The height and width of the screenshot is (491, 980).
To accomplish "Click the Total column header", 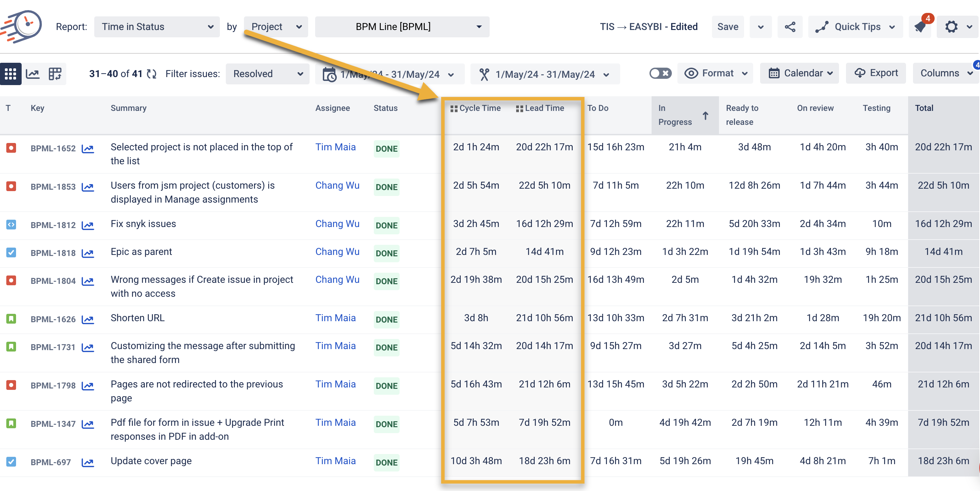I will click(924, 108).
